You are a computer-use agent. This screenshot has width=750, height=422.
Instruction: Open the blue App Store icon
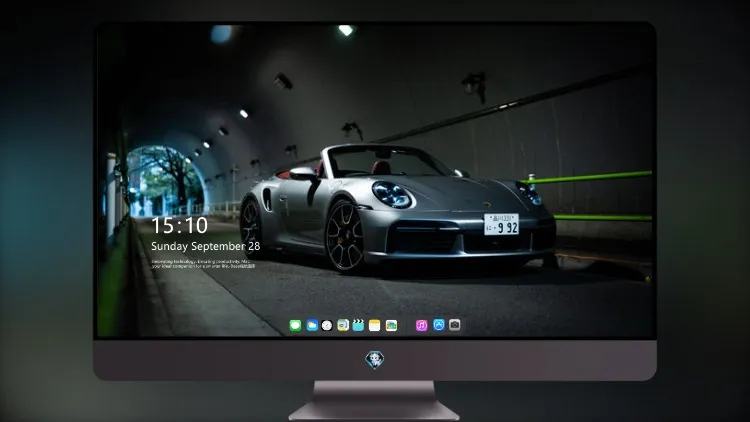439,325
